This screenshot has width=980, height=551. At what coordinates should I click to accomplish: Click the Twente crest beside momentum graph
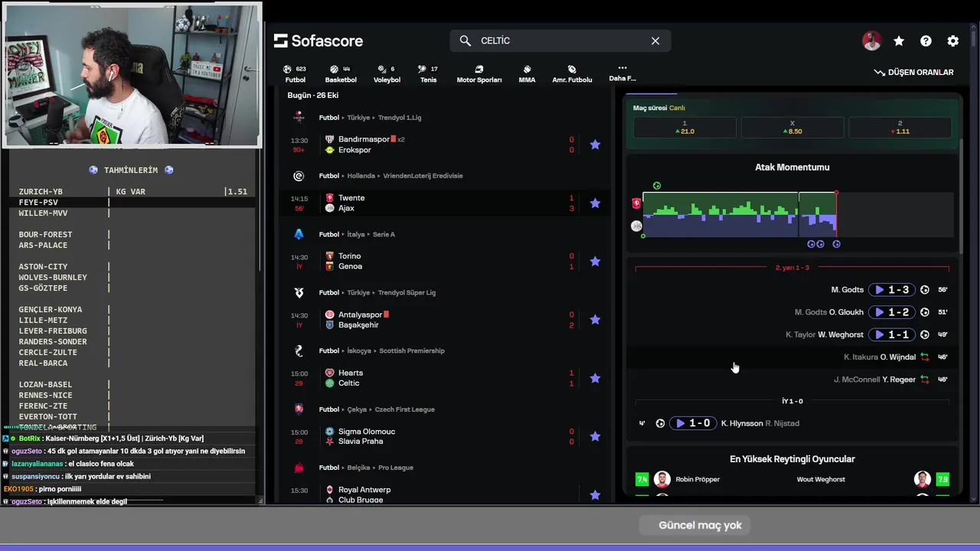[x=636, y=204]
